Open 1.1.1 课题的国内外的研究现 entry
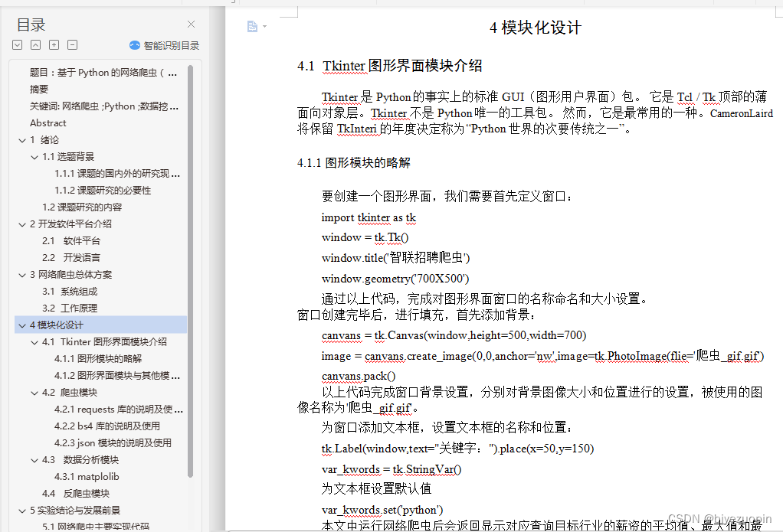This screenshot has height=532, width=783. point(117,174)
